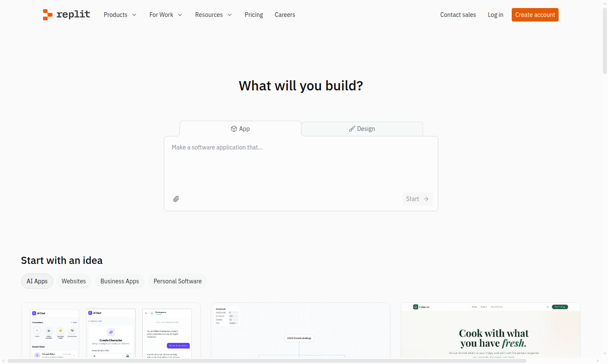Viewport: 608px width, 364px height.
Task: Click the horizontal scrollbar at the bottom
Action: tap(267, 361)
